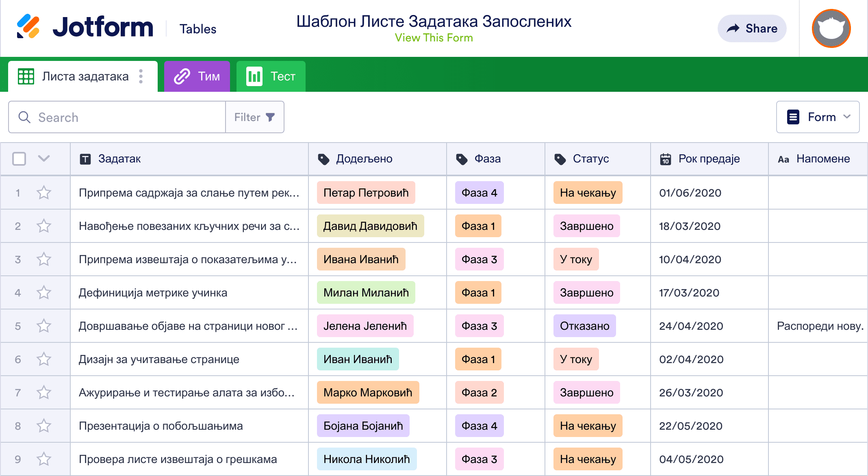The height and width of the screenshot is (476, 868).
Task: Click the Додељено column header
Action: (x=378, y=159)
